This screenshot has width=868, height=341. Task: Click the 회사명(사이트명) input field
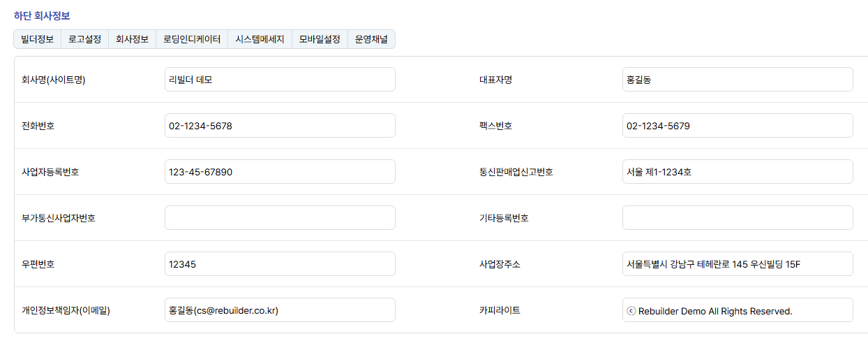[x=280, y=80]
